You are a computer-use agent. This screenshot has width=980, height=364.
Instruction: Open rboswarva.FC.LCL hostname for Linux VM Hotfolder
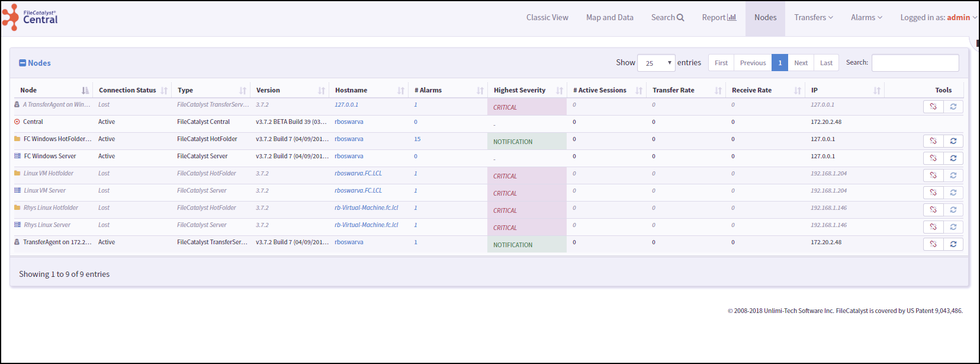click(358, 173)
